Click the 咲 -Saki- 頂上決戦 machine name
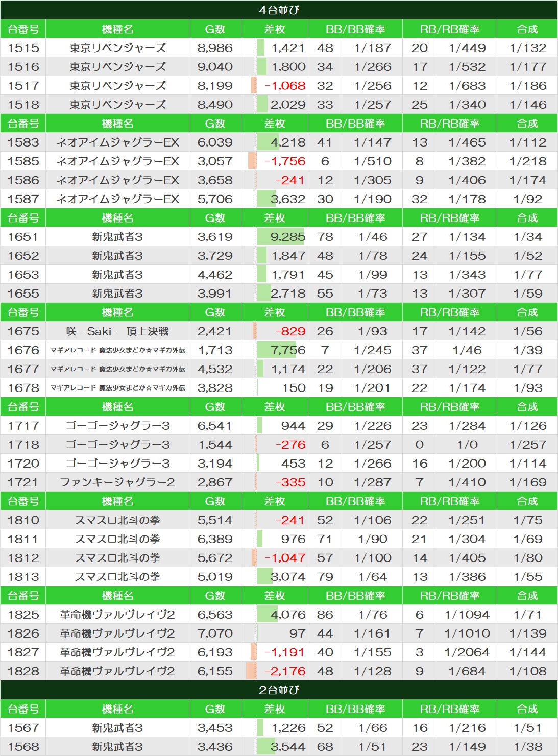Viewport: 558px width, 756px height. click(118, 331)
